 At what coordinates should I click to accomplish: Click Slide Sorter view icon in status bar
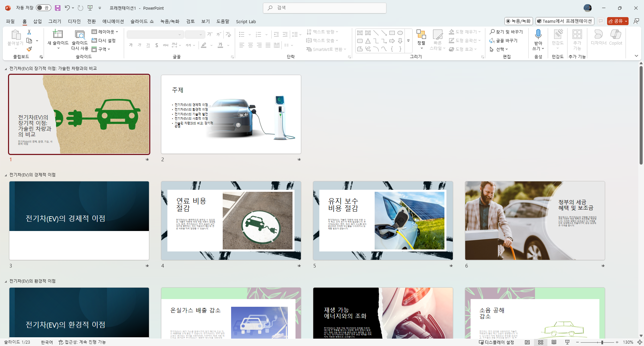point(541,342)
